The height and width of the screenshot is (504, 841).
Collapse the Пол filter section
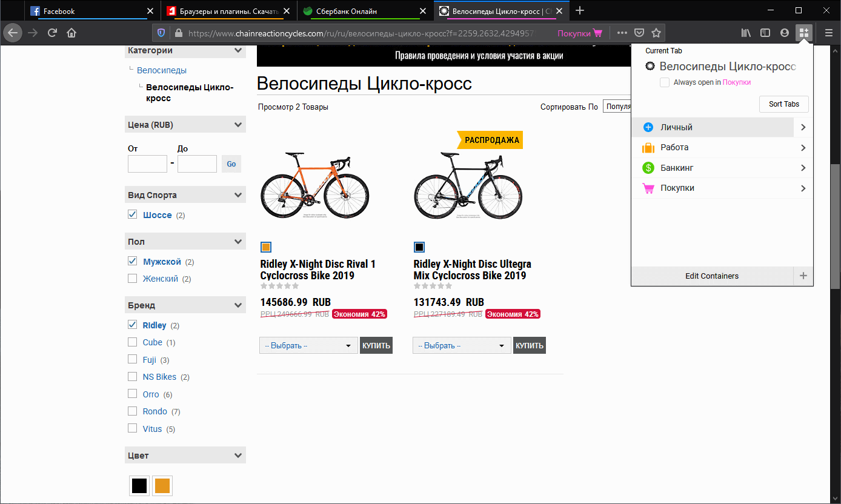click(x=238, y=242)
